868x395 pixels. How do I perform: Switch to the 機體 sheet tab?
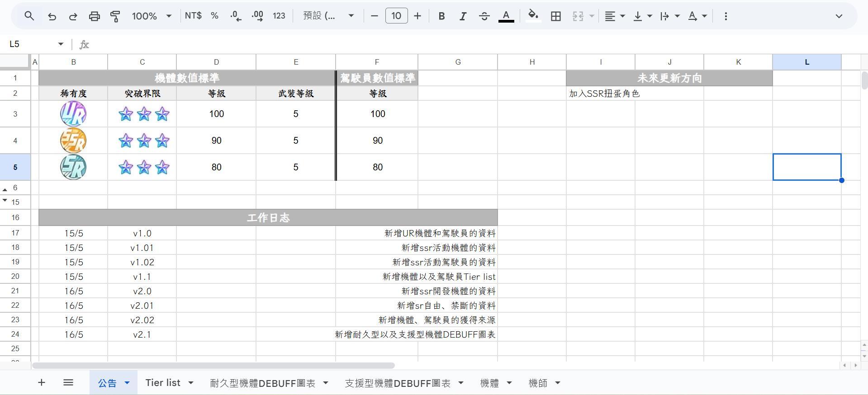[489, 383]
